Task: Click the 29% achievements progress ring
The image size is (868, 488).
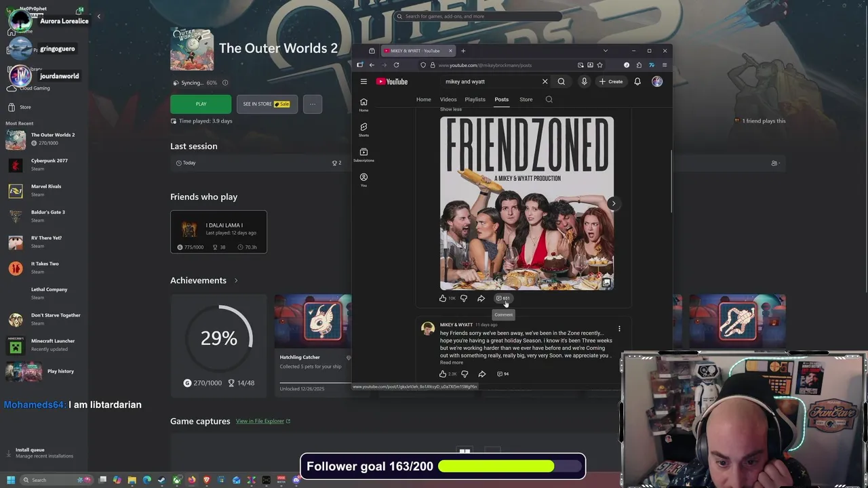Action: (x=219, y=338)
